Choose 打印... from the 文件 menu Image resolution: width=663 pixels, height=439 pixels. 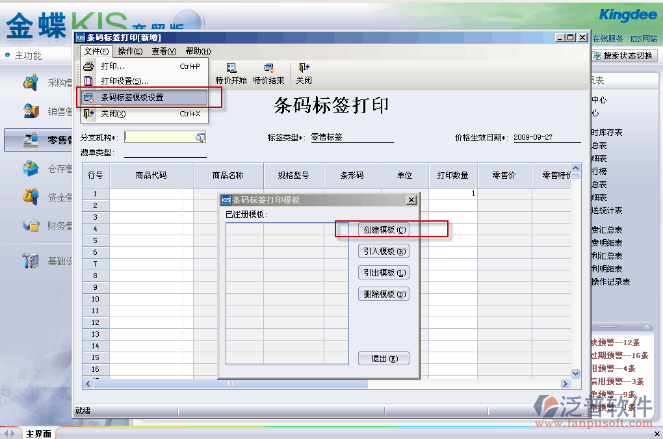[144, 66]
